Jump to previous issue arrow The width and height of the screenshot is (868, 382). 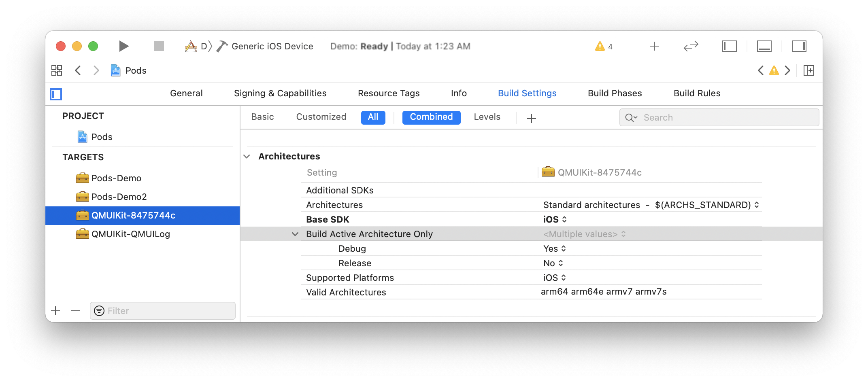pos(761,70)
